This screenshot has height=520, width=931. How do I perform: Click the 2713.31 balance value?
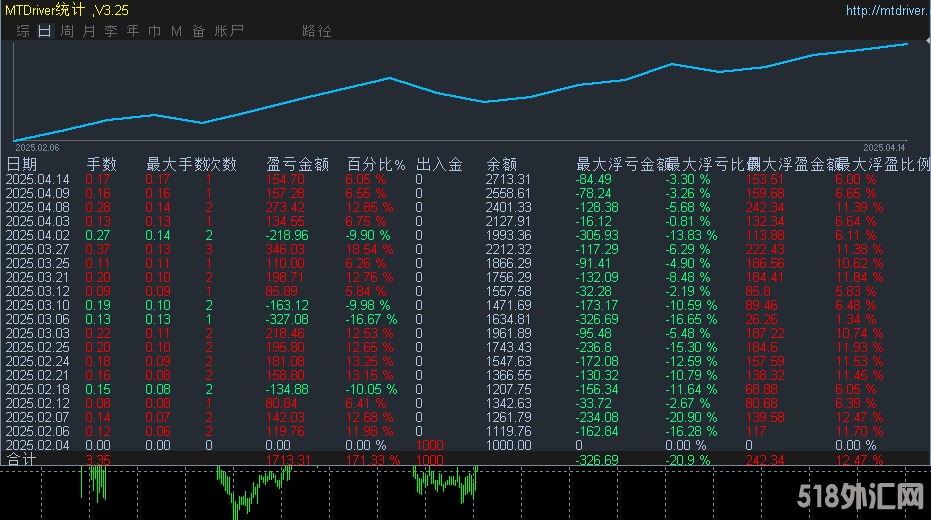point(508,179)
